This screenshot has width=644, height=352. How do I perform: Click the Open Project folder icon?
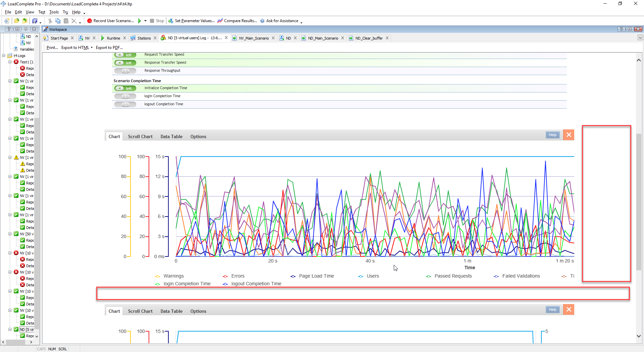[16, 21]
